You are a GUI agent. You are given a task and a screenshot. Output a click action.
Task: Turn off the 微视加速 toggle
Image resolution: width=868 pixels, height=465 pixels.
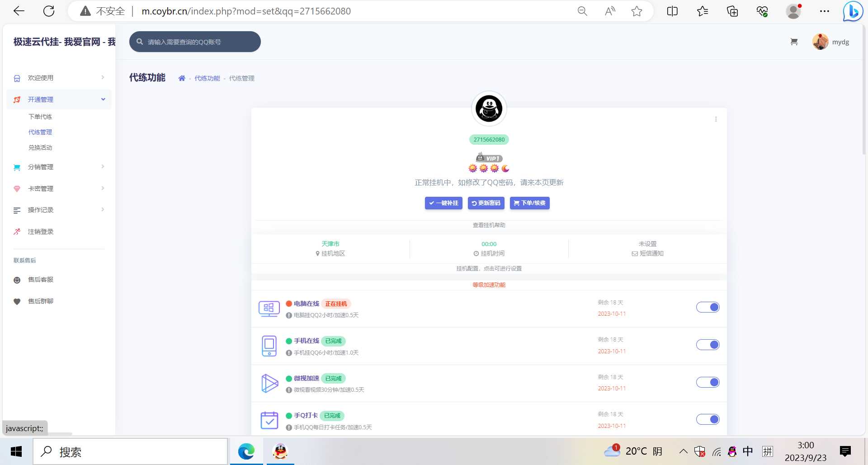tap(708, 382)
